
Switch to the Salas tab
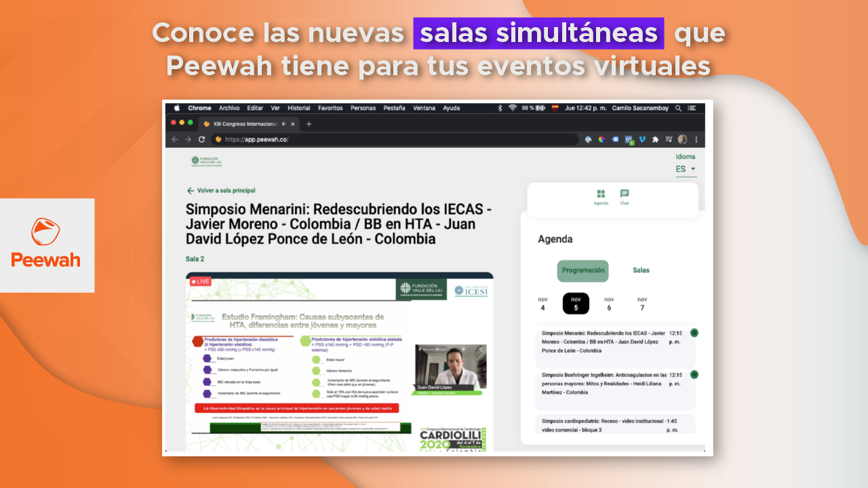tap(641, 270)
